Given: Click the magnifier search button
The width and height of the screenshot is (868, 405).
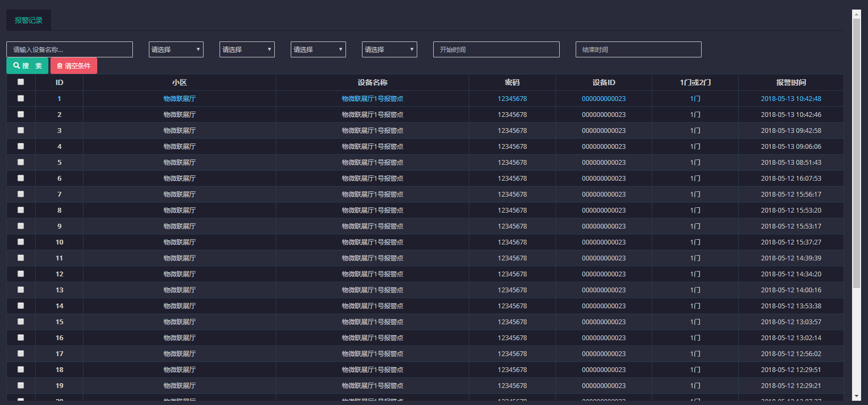Looking at the screenshot, I should click(27, 66).
